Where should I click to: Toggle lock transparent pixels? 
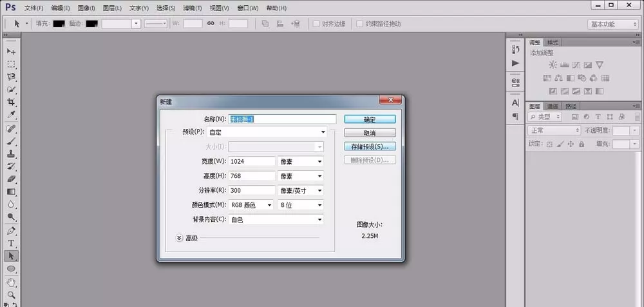(549, 144)
